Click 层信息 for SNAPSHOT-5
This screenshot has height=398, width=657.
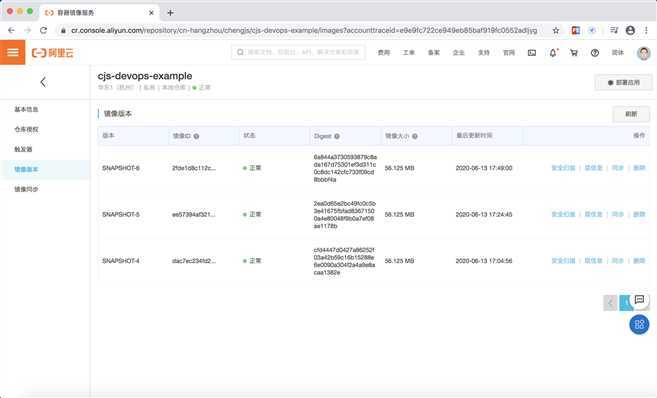click(593, 215)
